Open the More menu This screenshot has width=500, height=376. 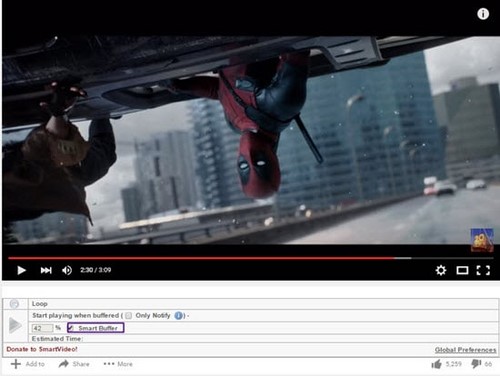(x=118, y=364)
